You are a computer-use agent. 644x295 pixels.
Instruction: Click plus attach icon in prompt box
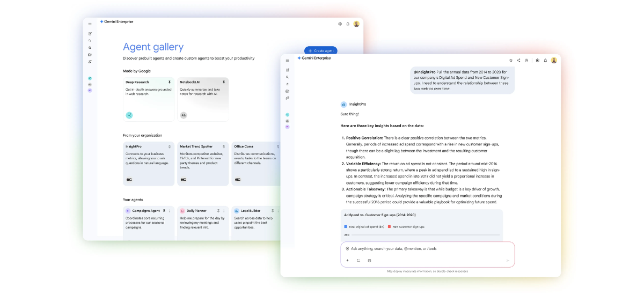347,261
